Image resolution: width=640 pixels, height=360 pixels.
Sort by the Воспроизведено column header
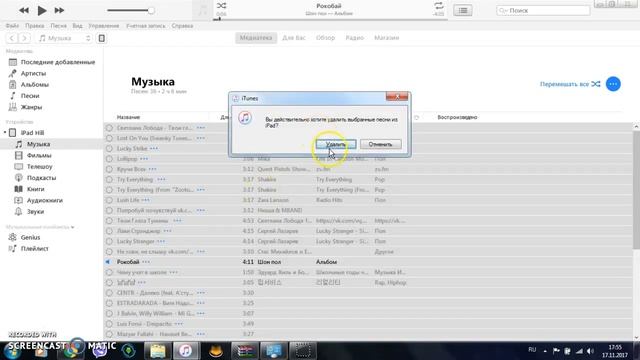[x=457, y=117]
